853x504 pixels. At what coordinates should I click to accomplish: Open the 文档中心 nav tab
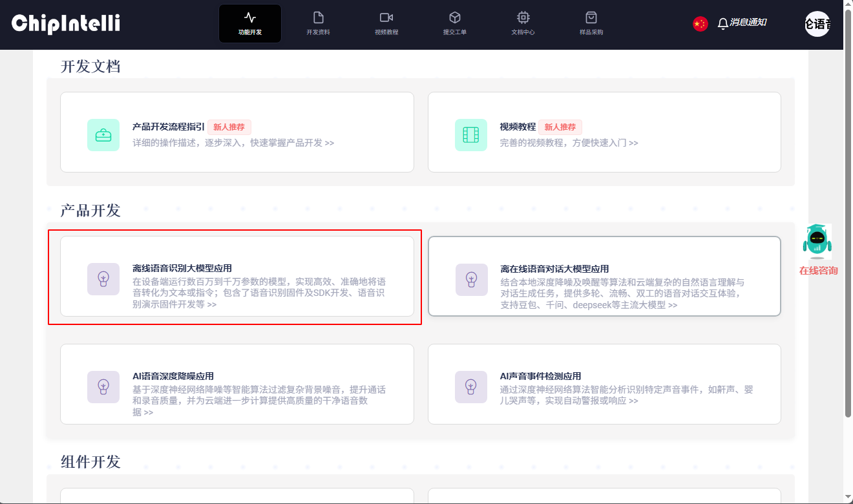[x=523, y=24]
